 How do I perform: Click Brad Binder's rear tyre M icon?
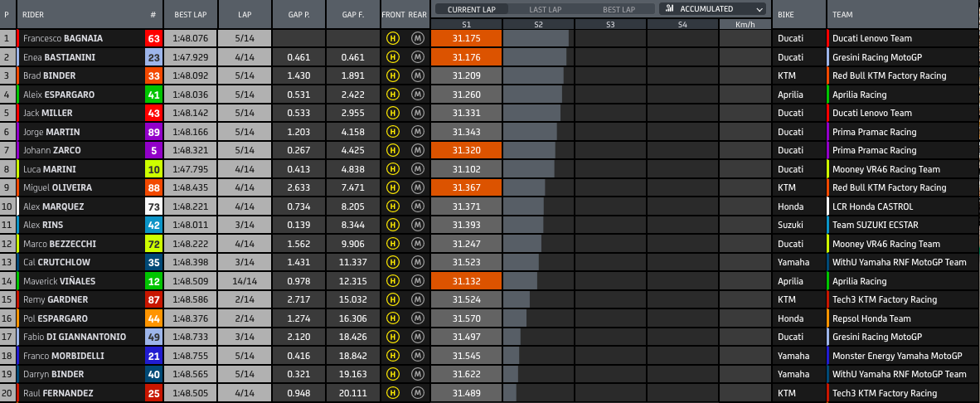coord(418,75)
